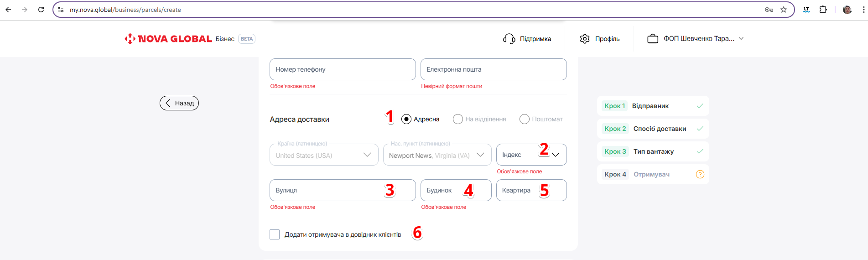The height and width of the screenshot is (260, 868).
Task: Focus the Номер телефону input field
Action: click(x=342, y=69)
